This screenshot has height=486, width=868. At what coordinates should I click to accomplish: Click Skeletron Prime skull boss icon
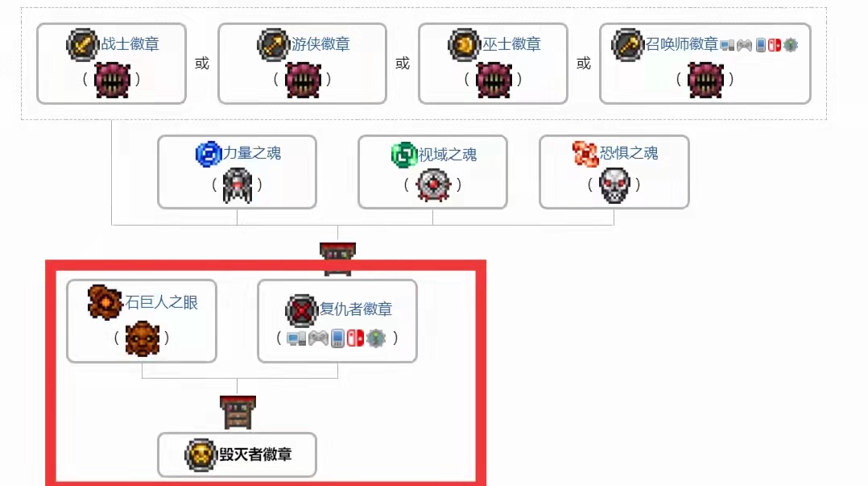(614, 185)
